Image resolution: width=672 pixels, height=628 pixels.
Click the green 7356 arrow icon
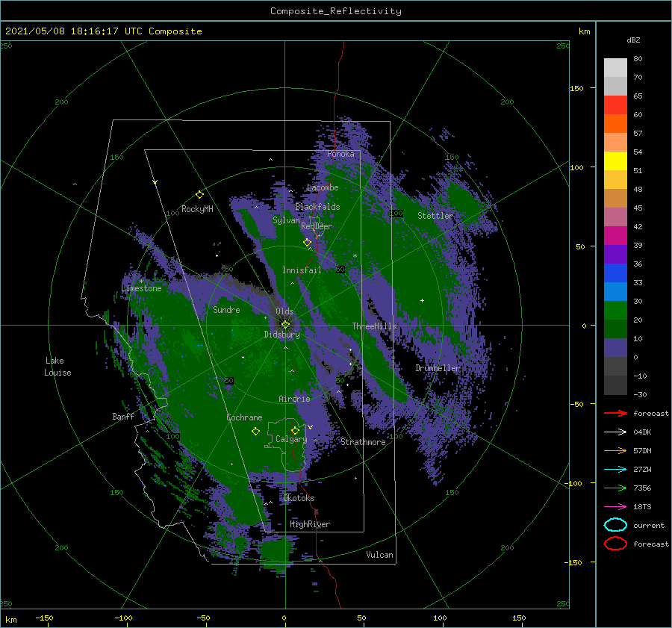coord(615,488)
